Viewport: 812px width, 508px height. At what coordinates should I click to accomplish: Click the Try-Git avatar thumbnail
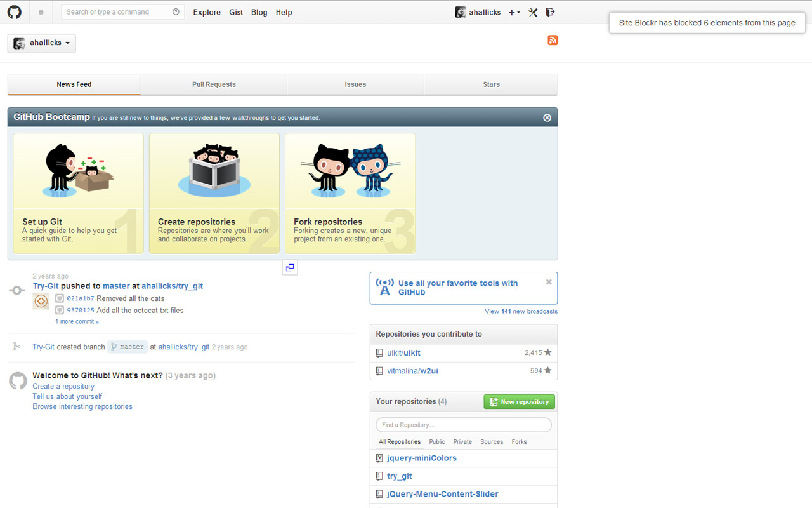(41, 301)
